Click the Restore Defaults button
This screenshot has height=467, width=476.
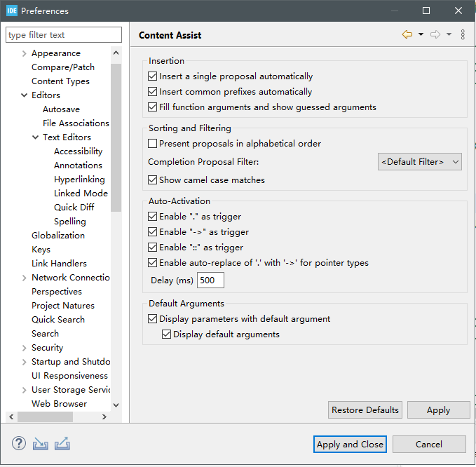(x=365, y=410)
